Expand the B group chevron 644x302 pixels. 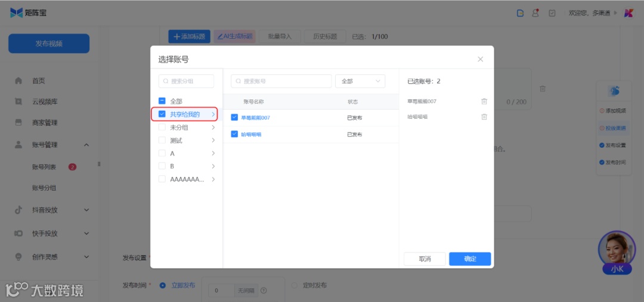[x=213, y=166]
